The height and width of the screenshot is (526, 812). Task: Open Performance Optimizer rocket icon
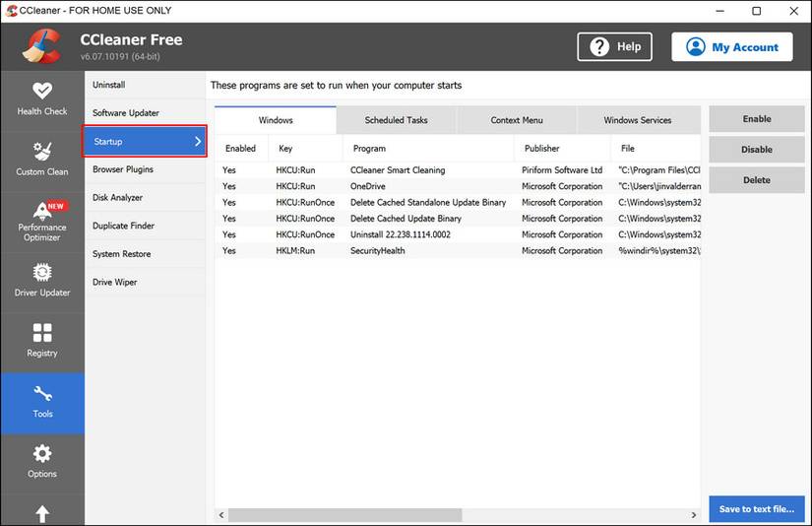[41, 211]
